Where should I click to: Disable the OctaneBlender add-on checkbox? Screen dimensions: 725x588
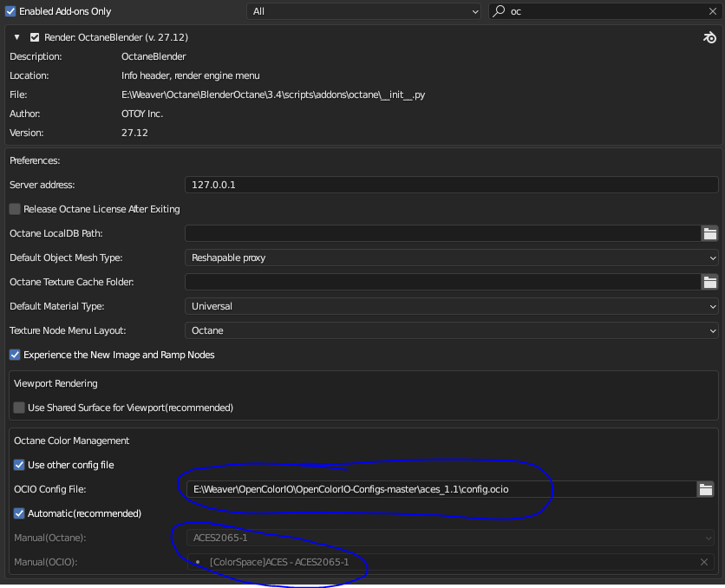coord(35,37)
